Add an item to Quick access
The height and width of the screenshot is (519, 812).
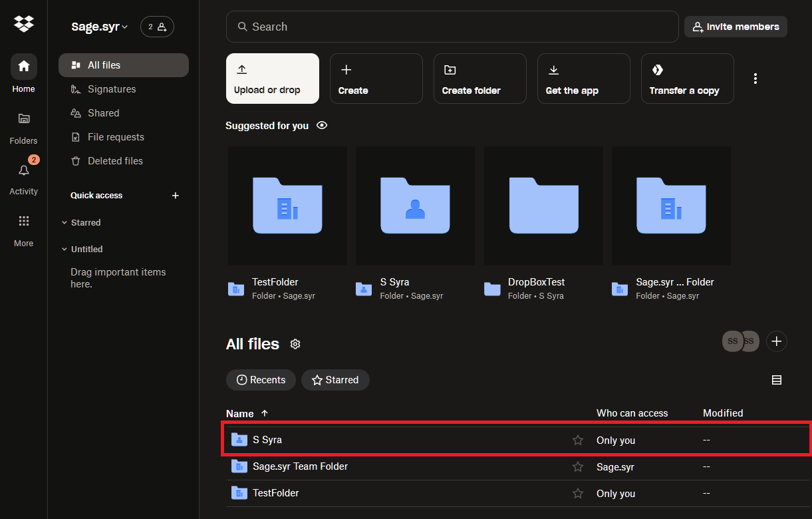point(176,196)
